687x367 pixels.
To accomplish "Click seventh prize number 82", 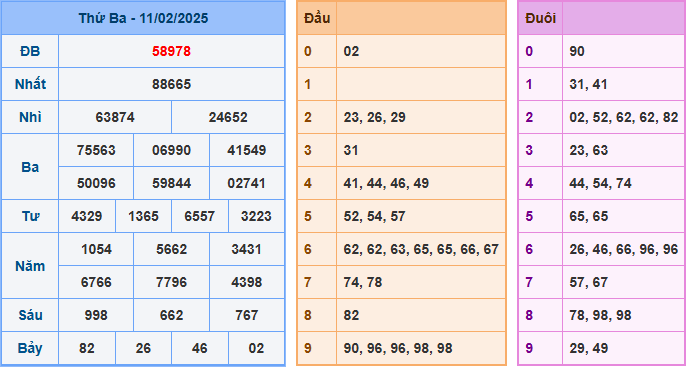I will click(87, 348).
